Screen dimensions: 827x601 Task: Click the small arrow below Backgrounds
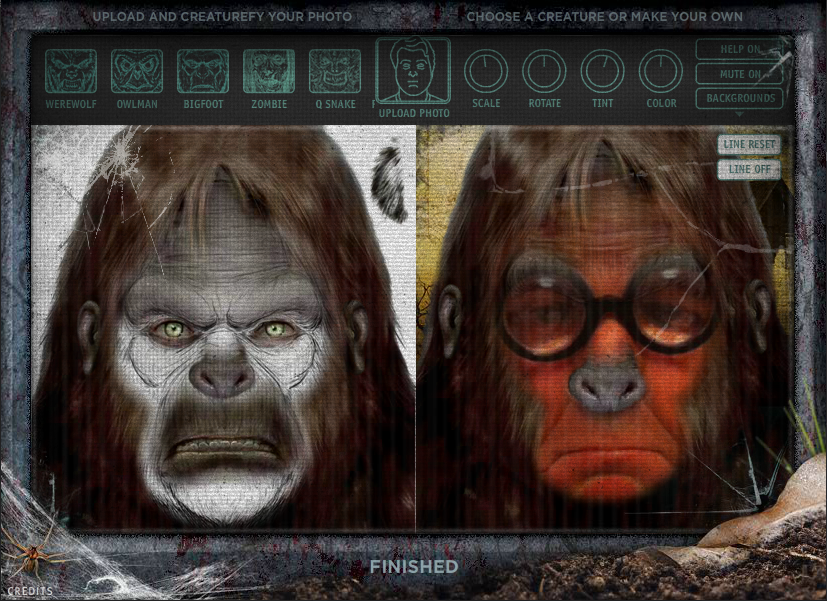click(x=739, y=114)
